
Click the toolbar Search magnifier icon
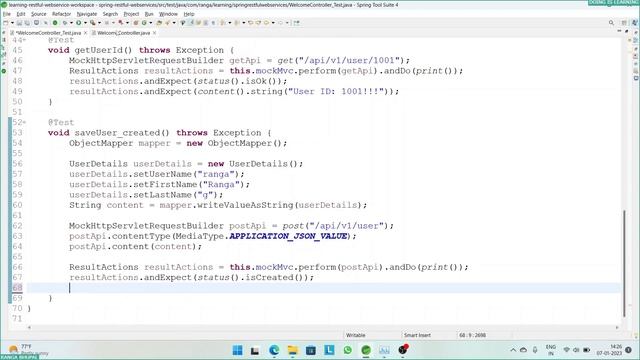point(611,23)
